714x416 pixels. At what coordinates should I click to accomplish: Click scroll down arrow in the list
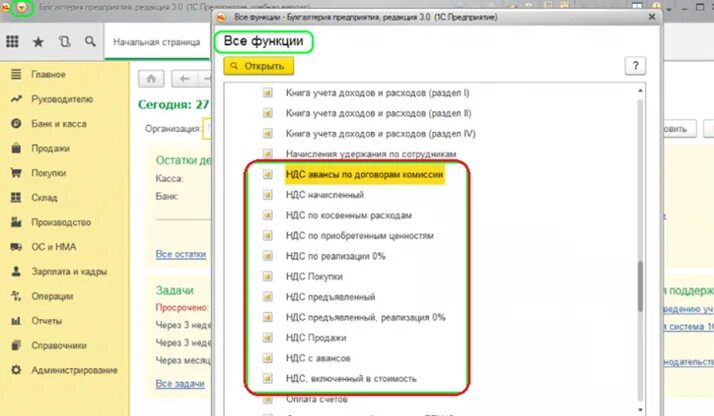(640, 410)
